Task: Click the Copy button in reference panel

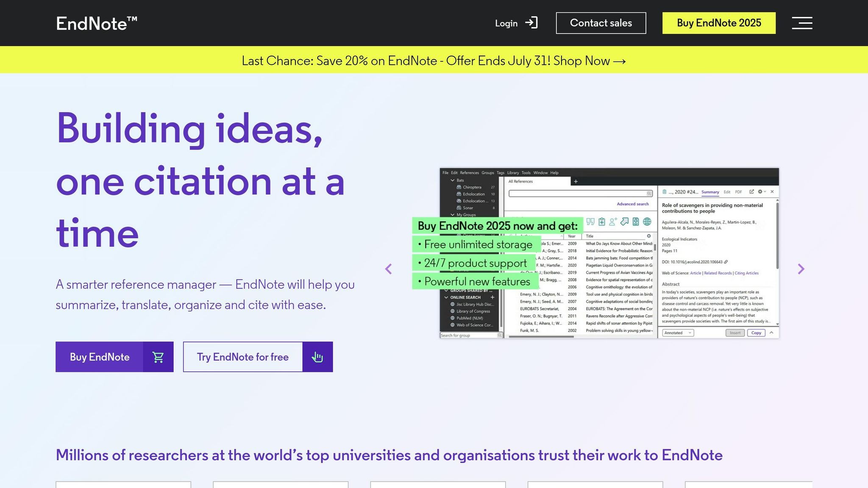Action: (x=756, y=333)
